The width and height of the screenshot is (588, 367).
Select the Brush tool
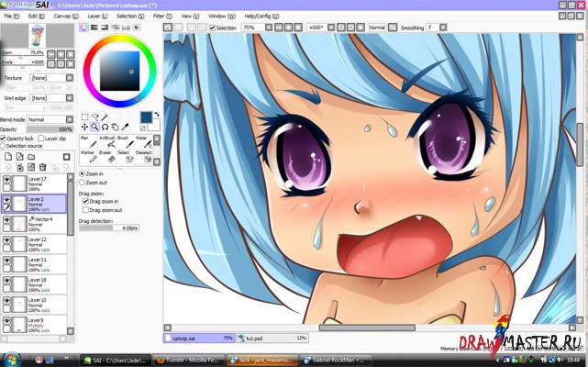tap(126, 142)
